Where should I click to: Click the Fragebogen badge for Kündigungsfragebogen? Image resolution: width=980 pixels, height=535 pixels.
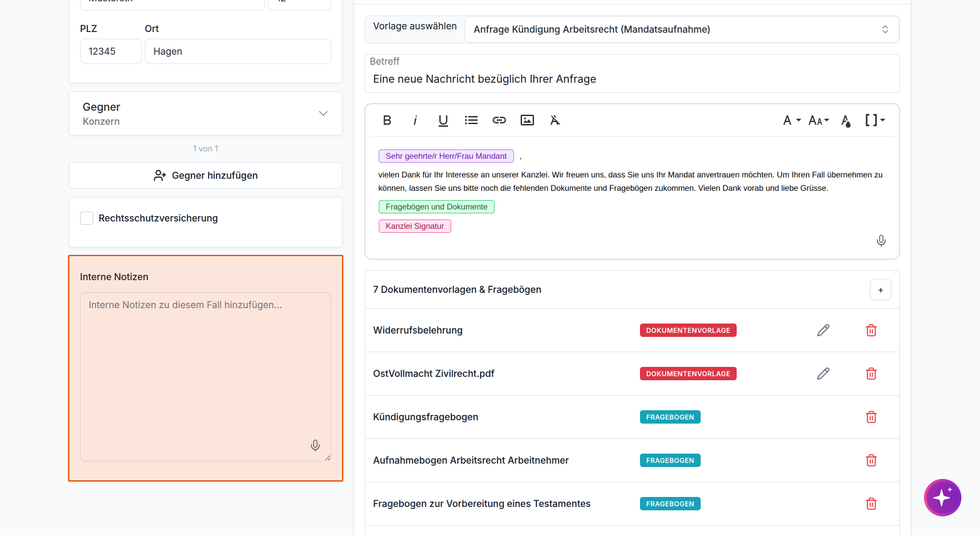[x=670, y=417]
